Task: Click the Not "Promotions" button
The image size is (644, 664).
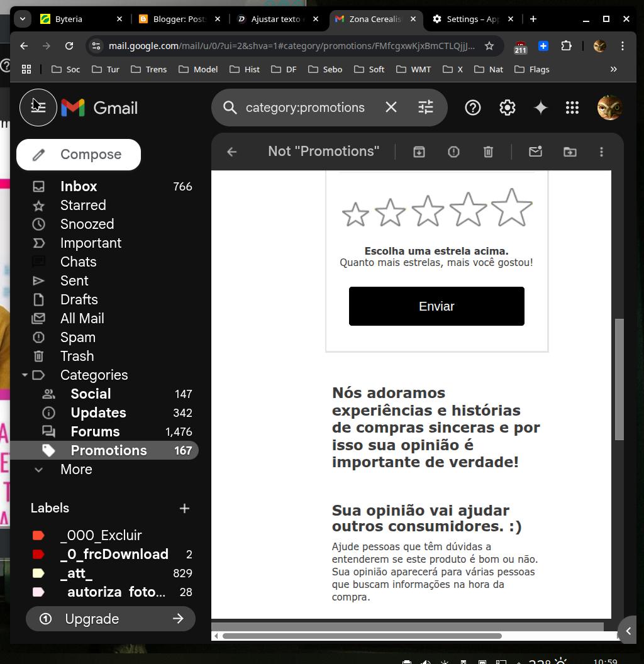Action: pos(324,151)
